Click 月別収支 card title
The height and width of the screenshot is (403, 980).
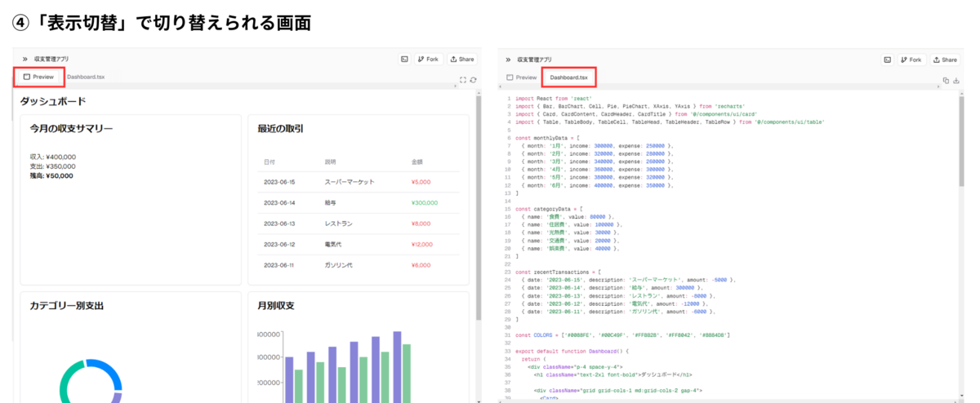coord(275,306)
